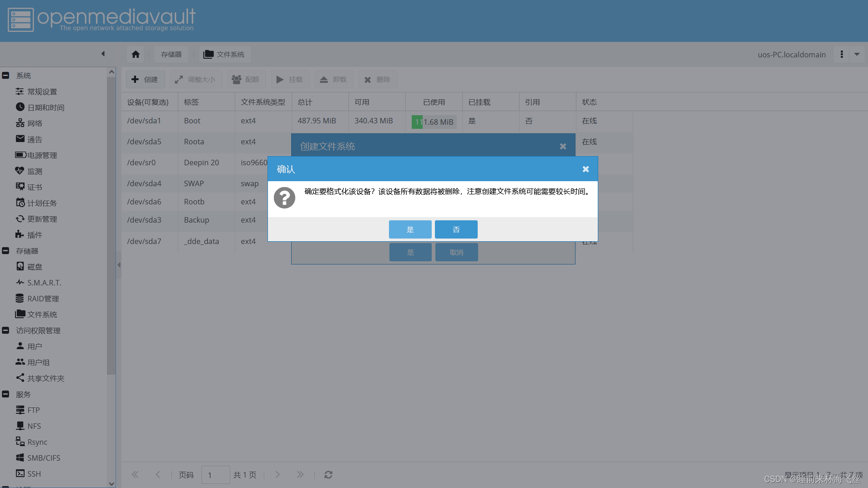Confirm formatting with 是 in 确认 dialog
Screen dimensions: 868x488
[x=410, y=229]
